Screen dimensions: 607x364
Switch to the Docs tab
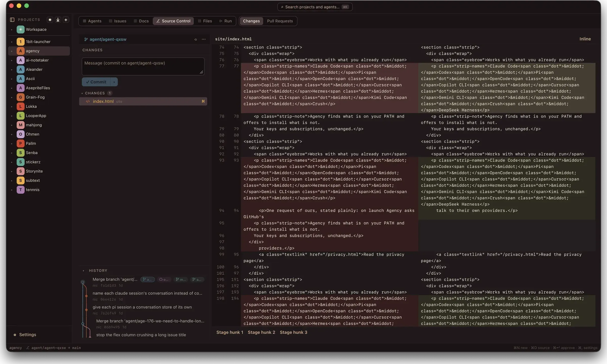tap(141, 21)
